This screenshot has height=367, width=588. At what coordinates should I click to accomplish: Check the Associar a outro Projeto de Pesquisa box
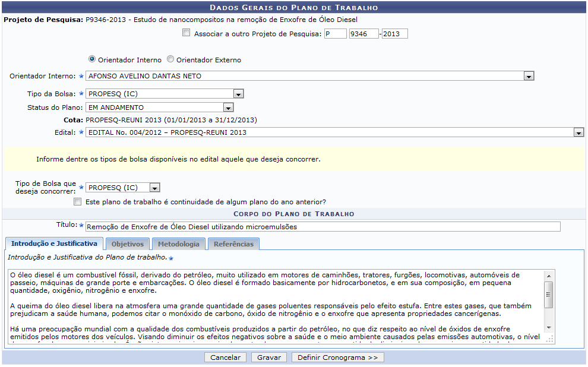(x=186, y=33)
